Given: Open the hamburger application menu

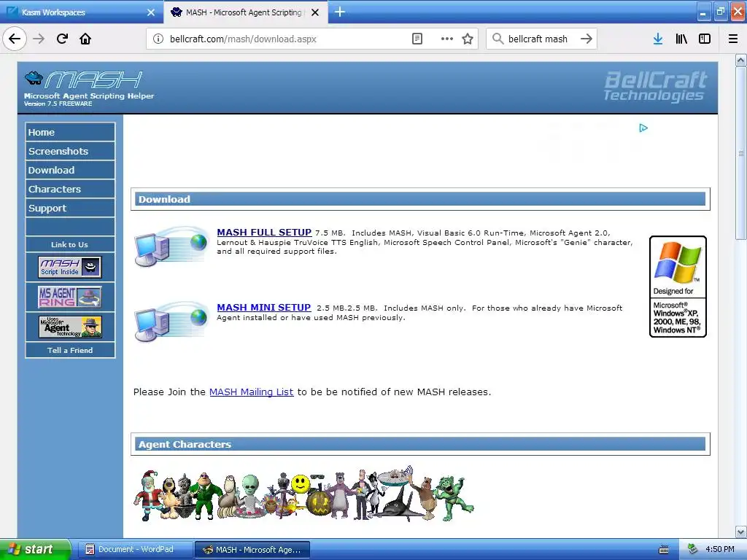Looking at the screenshot, I should click(733, 39).
